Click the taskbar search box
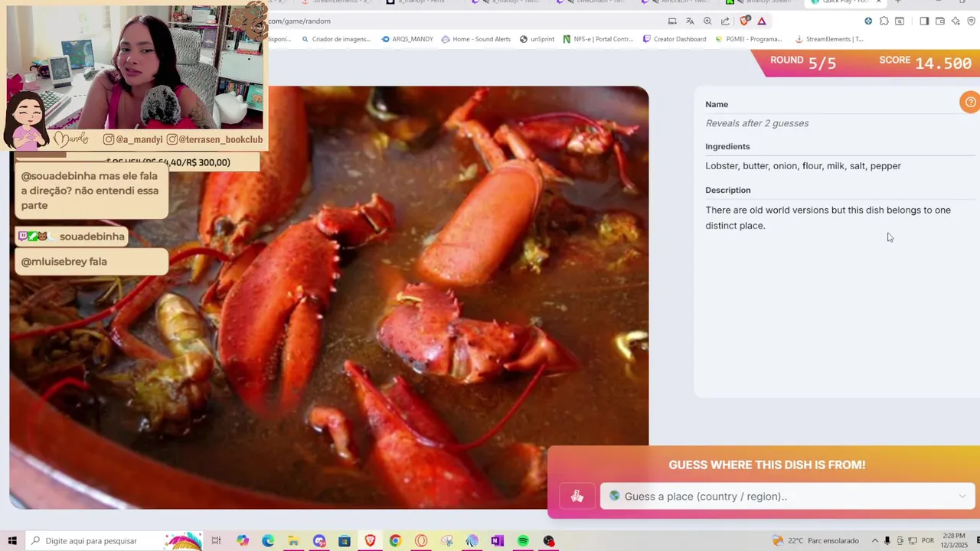This screenshot has width=980, height=551. point(115,541)
